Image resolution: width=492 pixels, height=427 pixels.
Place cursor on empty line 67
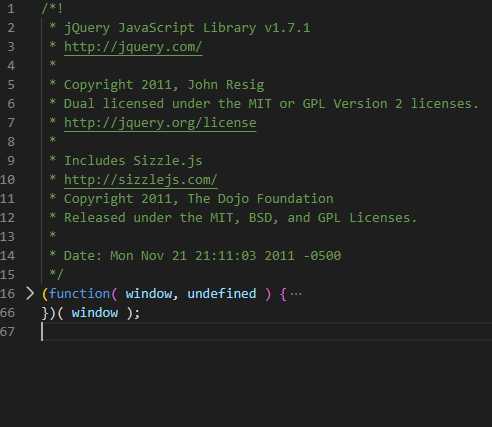[x=267, y=332]
